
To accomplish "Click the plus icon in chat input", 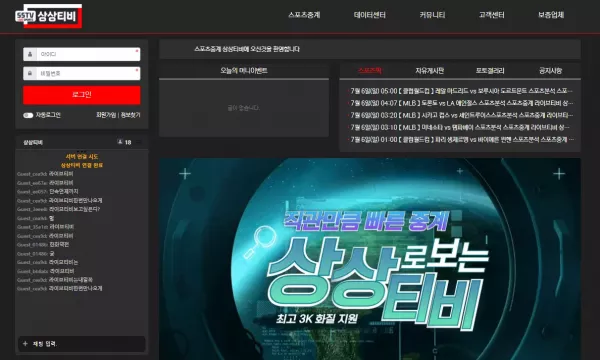I will pyautogui.click(x=25, y=344).
